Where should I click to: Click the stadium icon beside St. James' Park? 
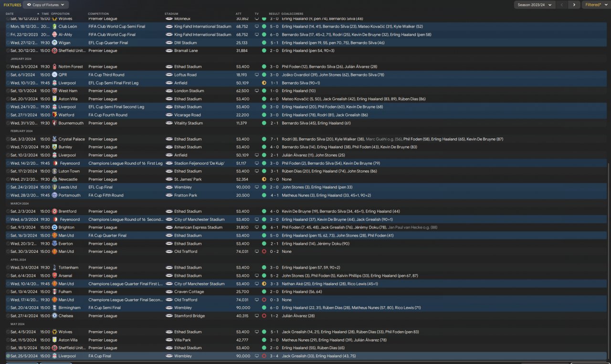(169, 179)
